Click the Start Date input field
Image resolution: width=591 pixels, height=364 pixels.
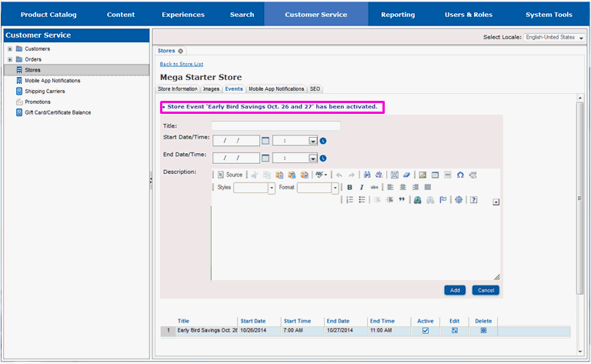(x=236, y=141)
